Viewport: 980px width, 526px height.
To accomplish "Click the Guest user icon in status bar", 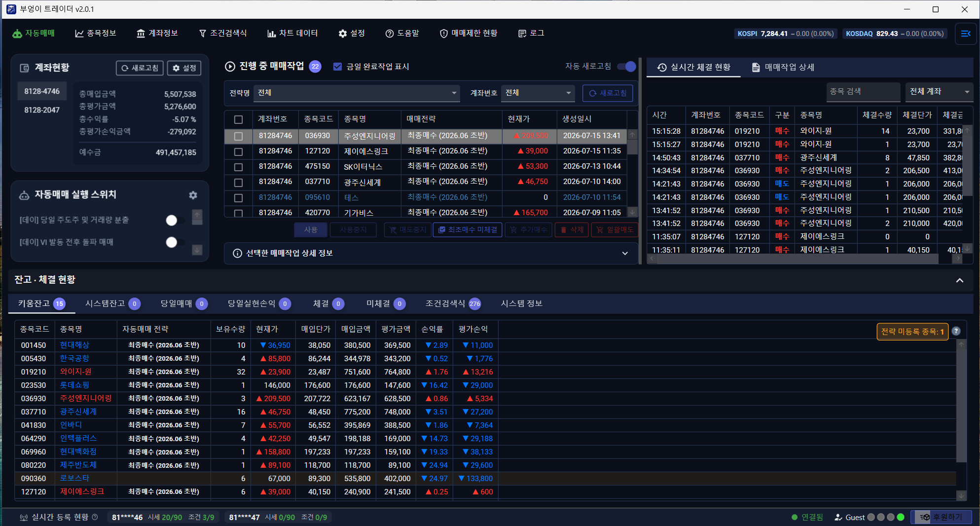I will pyautogui.click(x=838, y=517).
